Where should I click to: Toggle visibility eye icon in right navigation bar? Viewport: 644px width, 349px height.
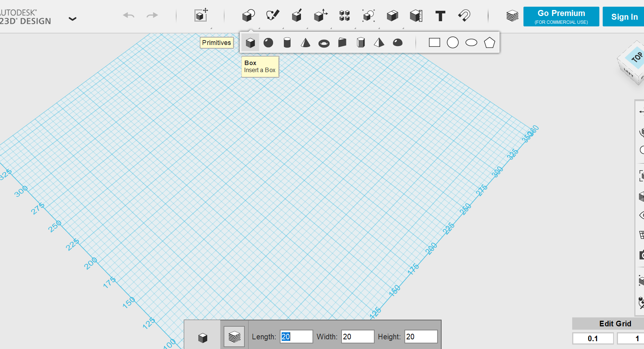(x=642, y=215)
